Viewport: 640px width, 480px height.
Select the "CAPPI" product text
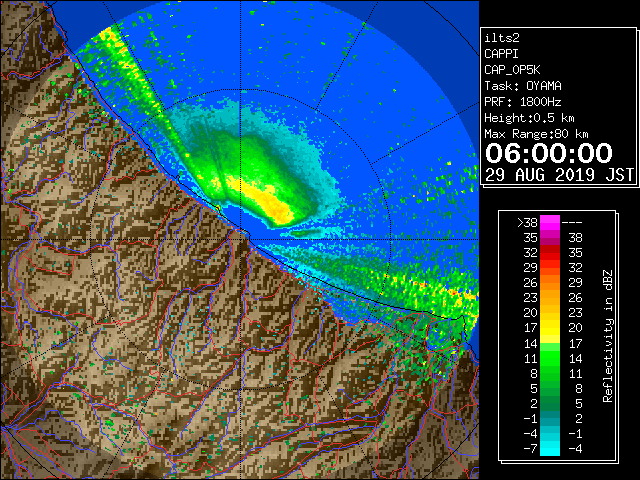click(x=501, y=54)
